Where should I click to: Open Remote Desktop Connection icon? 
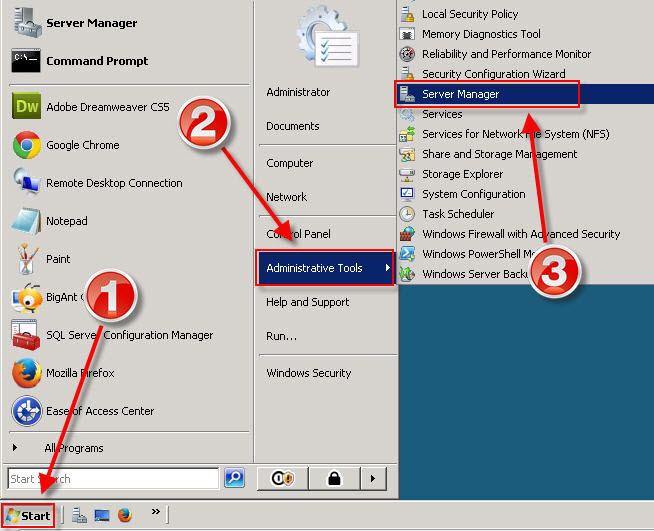tap(26, 181)
